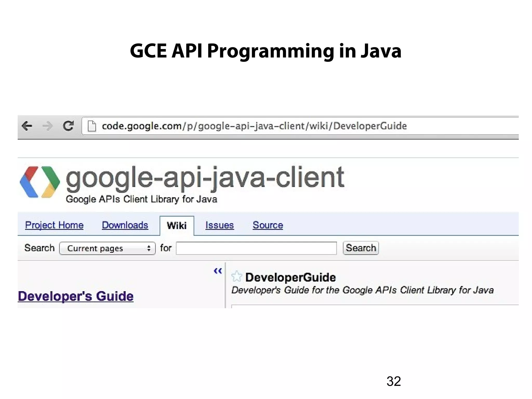This screenshot has height=399, width=532.
Task: Click the Search button
Action: (x=361, y=248)
